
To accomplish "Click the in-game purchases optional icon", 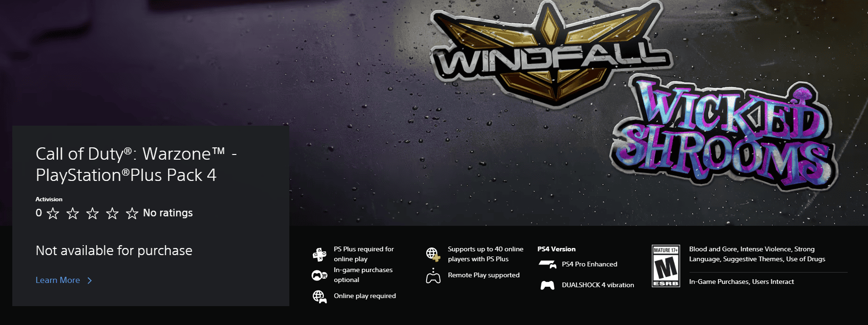I will click(320, 275).
